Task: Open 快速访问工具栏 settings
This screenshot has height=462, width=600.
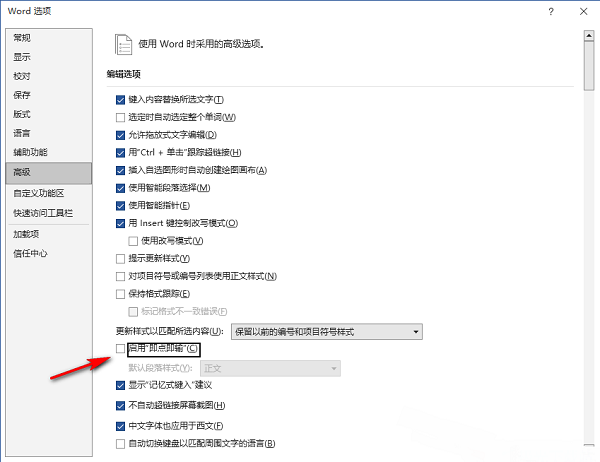Action: (x=49, y=213)
